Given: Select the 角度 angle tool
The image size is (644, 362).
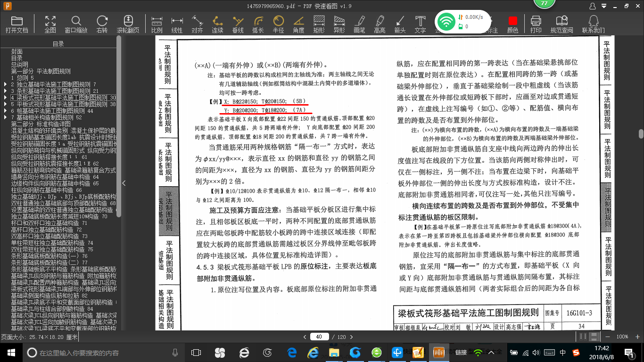Looking at the screenshot, I should pos(298,24).
